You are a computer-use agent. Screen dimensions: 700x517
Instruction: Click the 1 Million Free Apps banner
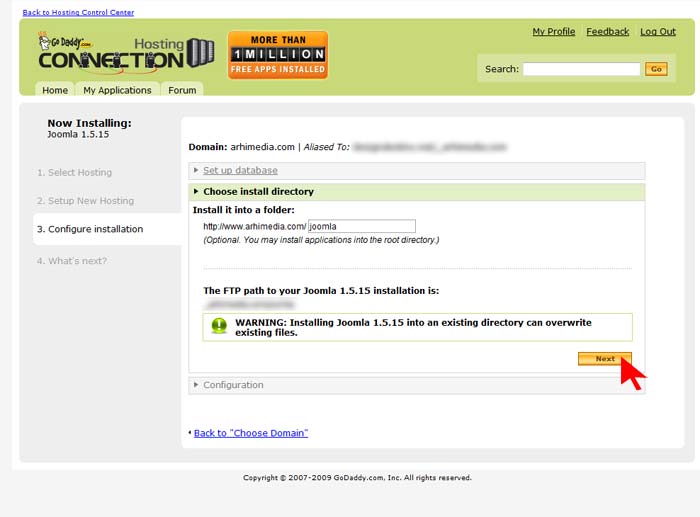point(278,55)
